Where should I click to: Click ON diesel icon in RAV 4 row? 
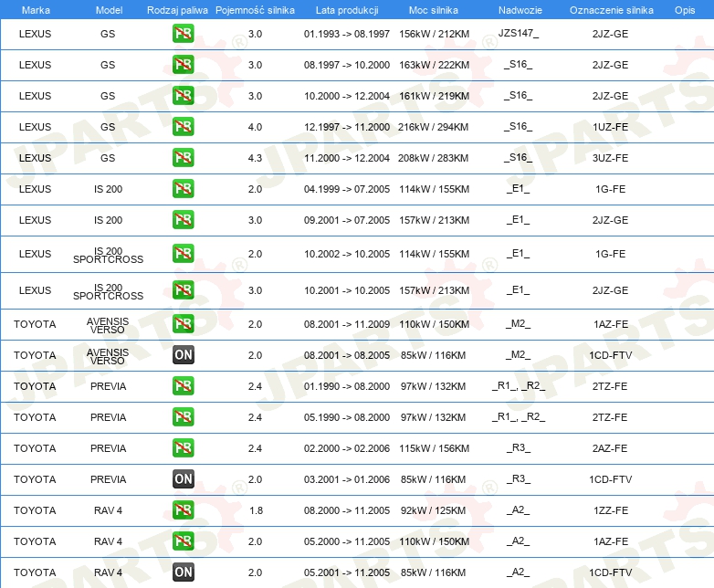tap(183, 572)
